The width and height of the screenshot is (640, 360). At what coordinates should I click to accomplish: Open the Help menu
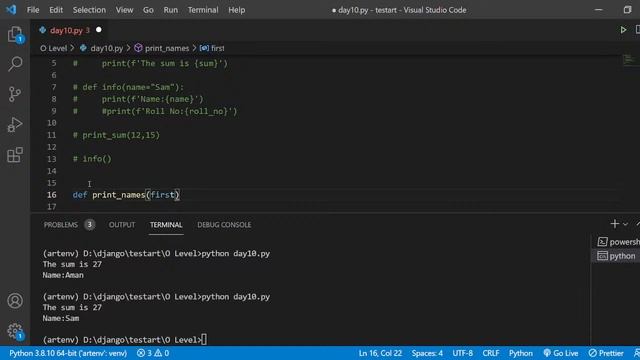[x=236, y=10]
